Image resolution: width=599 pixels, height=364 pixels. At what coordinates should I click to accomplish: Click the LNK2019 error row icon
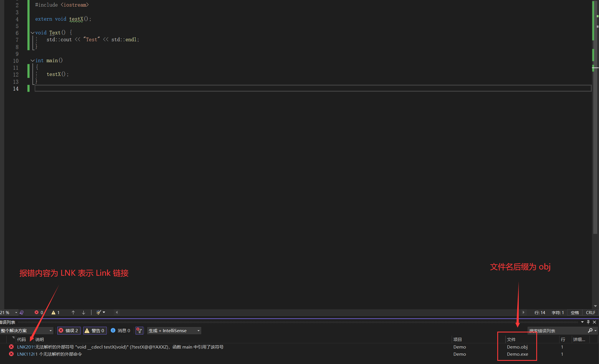(x=11, y=347)
